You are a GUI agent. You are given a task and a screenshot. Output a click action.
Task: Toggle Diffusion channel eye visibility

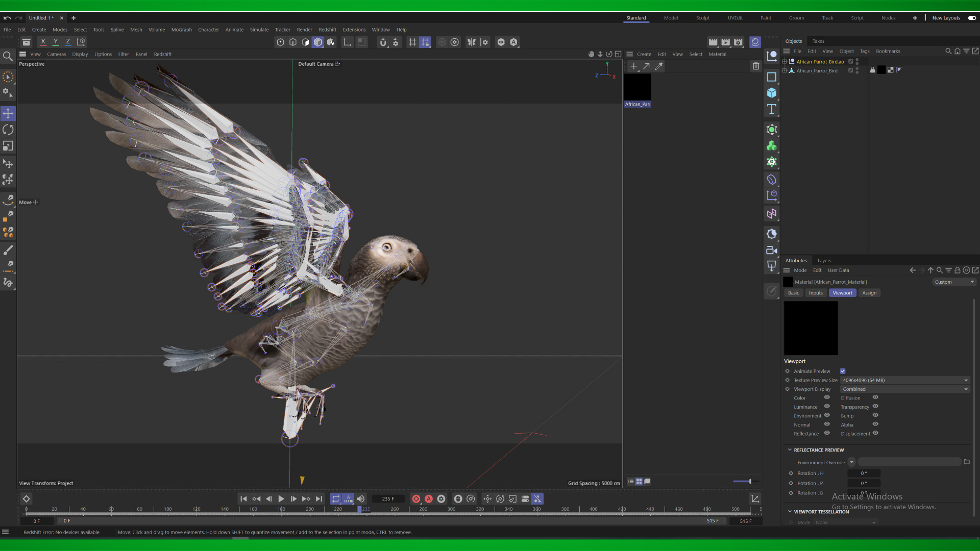tap(875, 397)
